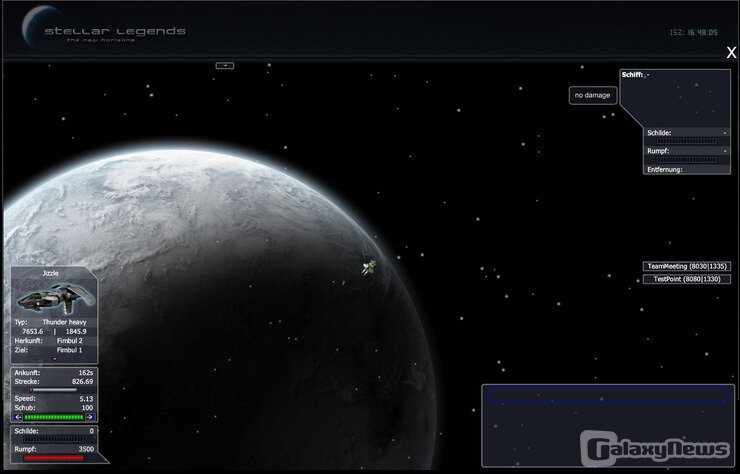740x474 pixels.
Task: Click the coordinate value 1845.9
Action: [x=75, y=331]
